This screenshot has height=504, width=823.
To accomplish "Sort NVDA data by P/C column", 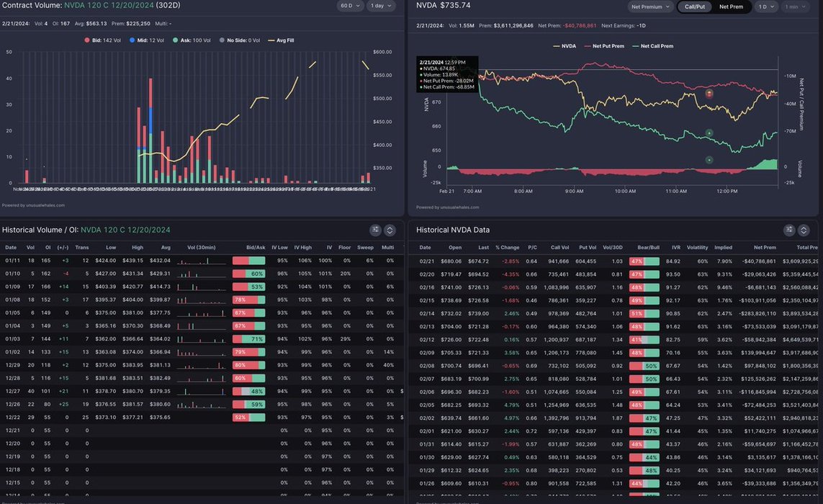I will pos(532,247).
